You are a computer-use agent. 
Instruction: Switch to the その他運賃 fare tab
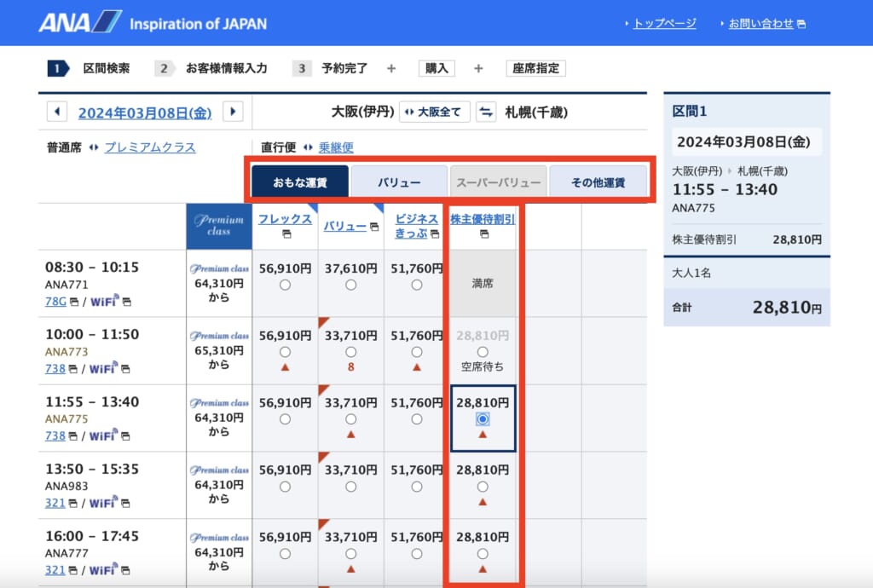click(x=599, y=182)
